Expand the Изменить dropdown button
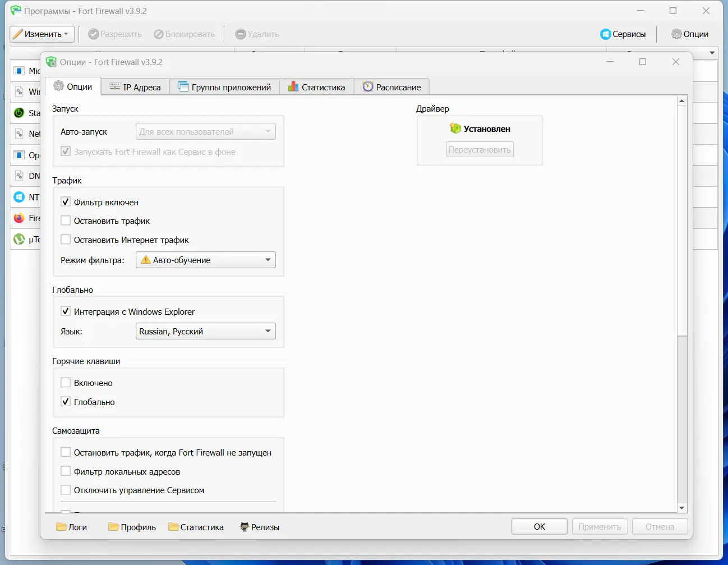728x565 pixels. click(x=42, y=34)
